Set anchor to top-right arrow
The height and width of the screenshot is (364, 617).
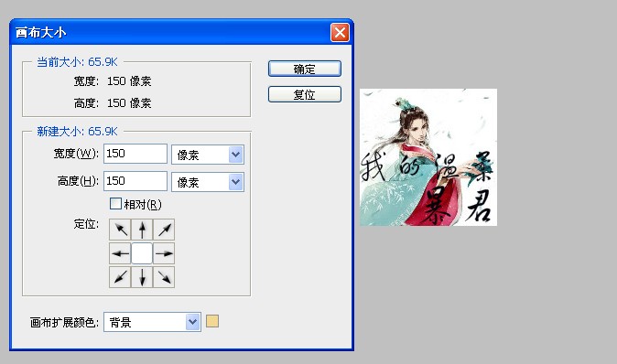(164, 230)
